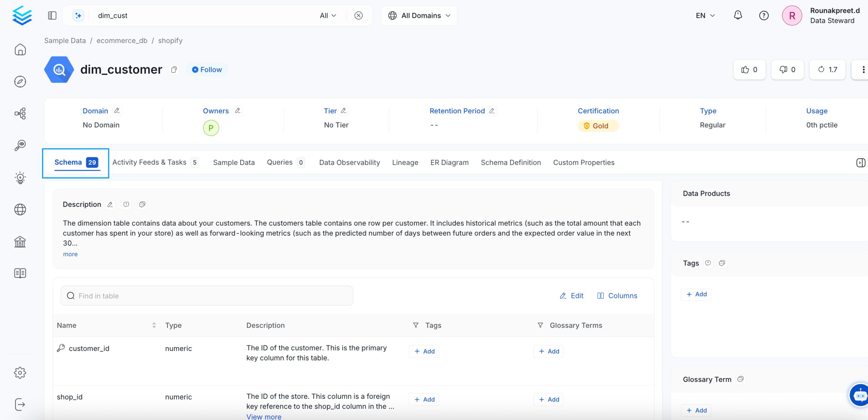Open the Explore compass sidebar icon

point(20,82)
